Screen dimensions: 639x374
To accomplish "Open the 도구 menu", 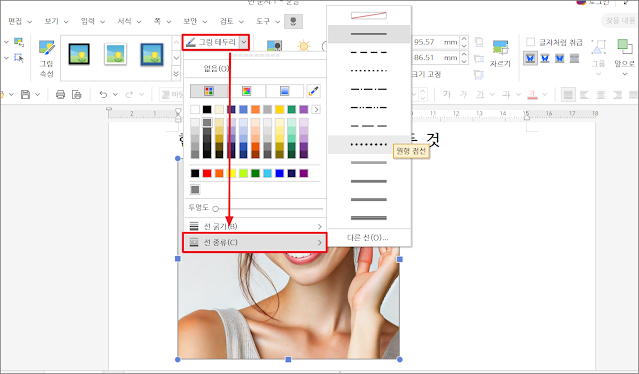I will click(268, 21).
